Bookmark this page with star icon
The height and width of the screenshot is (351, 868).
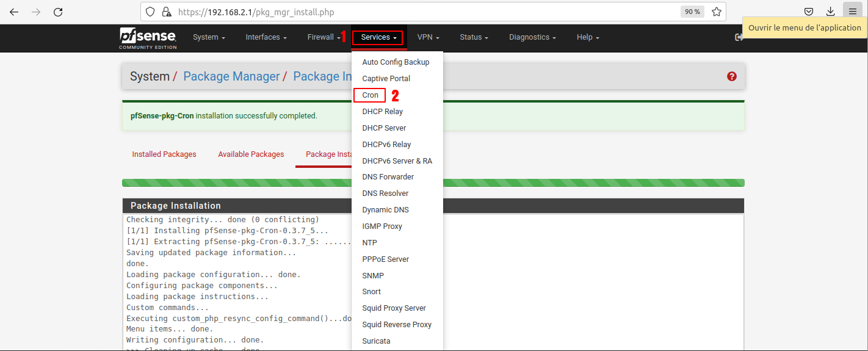(716, 12)
